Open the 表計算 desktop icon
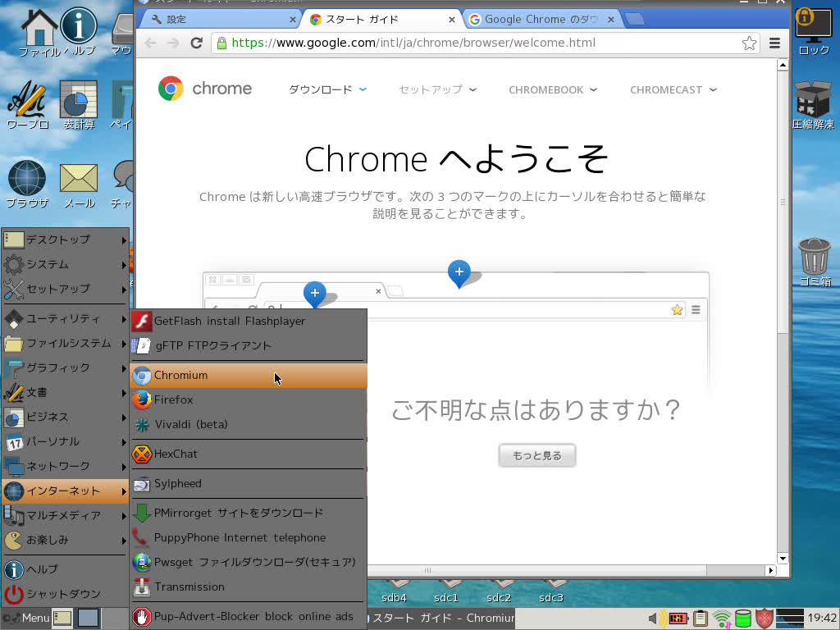The height and width of the screenshot is (630, 840). 79,105
